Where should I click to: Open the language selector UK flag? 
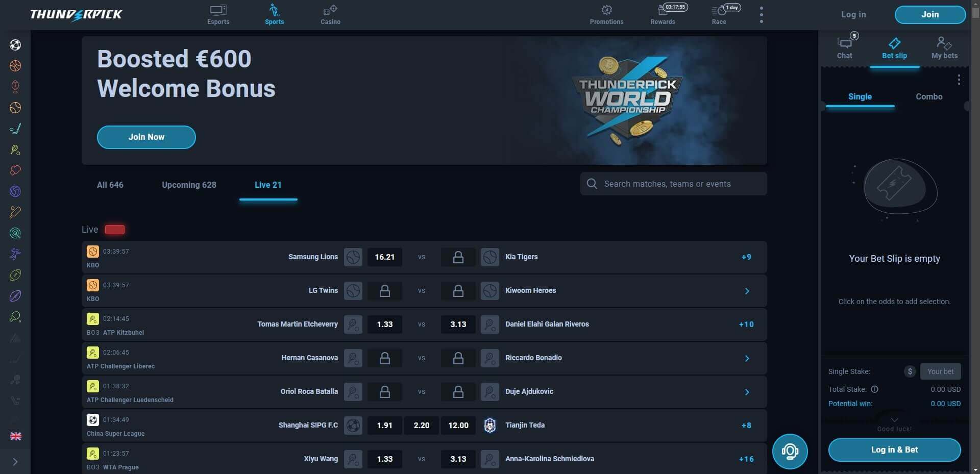(x=15, y=436)
